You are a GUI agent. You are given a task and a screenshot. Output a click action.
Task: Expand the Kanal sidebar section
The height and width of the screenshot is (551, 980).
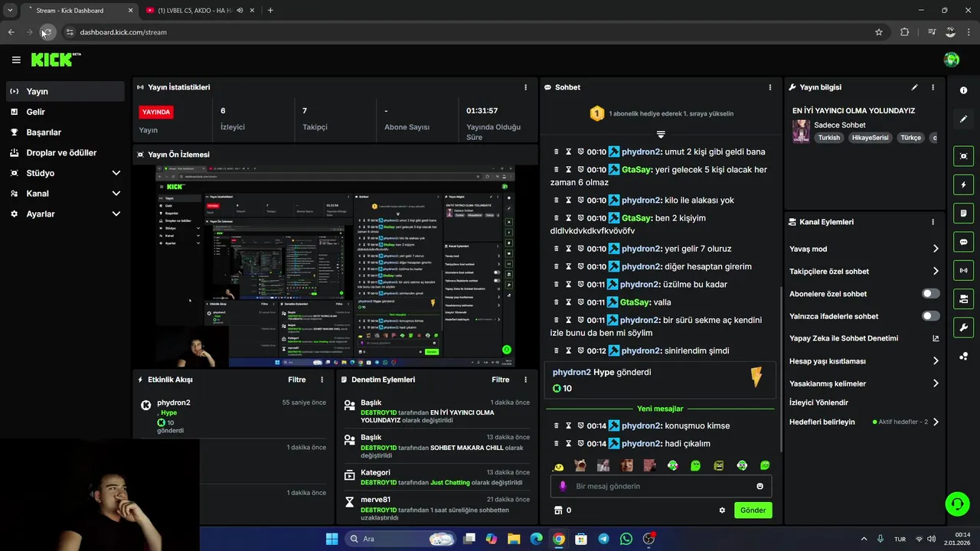(x=116, y=194)
